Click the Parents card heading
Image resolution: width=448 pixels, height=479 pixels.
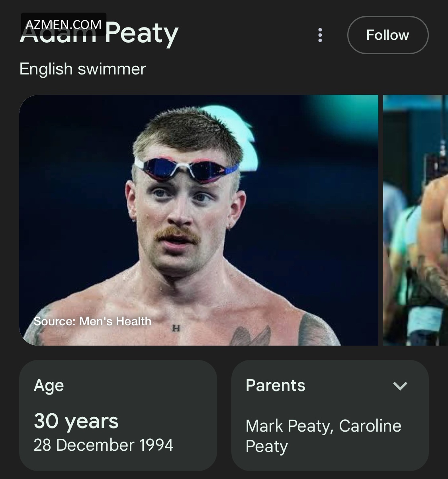276,385
